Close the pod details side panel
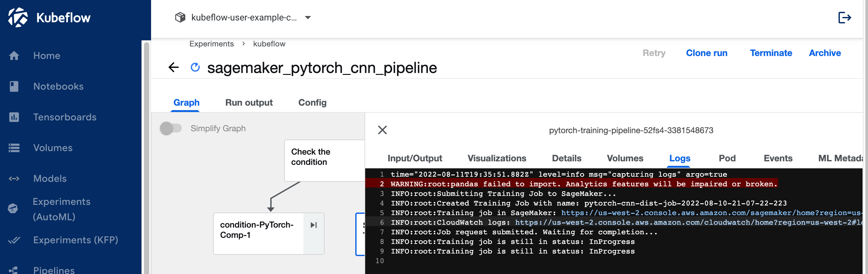The height and width of the screenshot is (274, 868). click(382, 130)
